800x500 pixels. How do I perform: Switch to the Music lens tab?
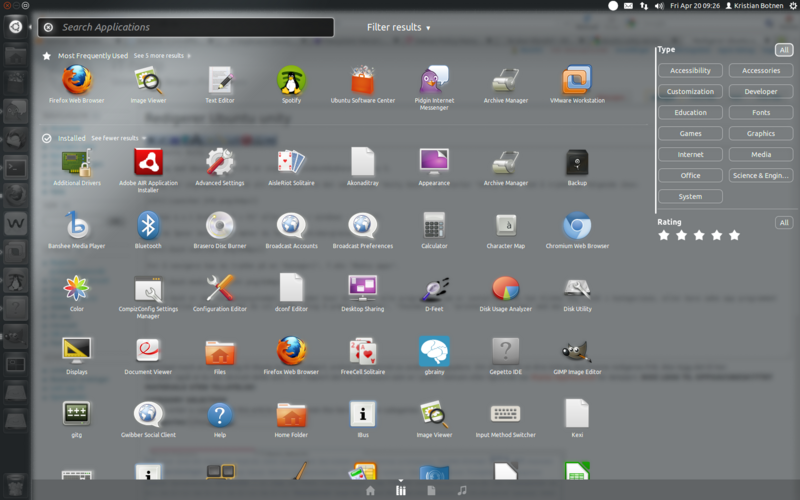[x=461, y=490]
